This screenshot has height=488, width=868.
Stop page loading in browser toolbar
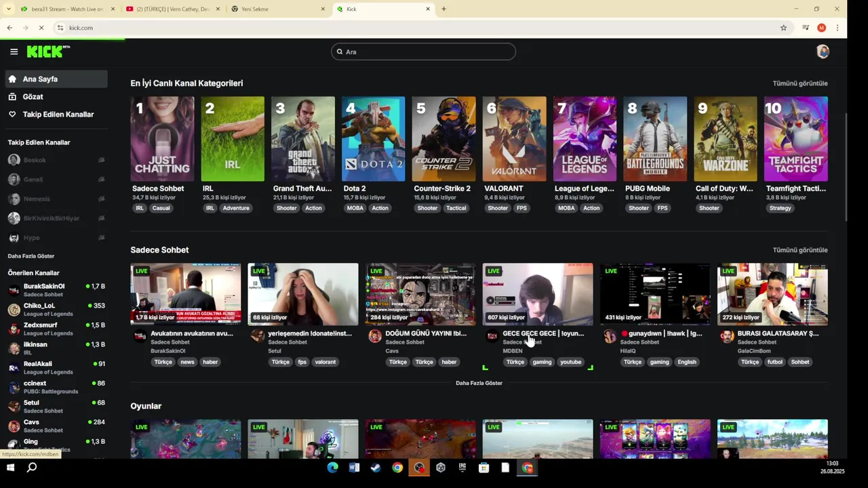pyautogui.click(x=41, y=28)
